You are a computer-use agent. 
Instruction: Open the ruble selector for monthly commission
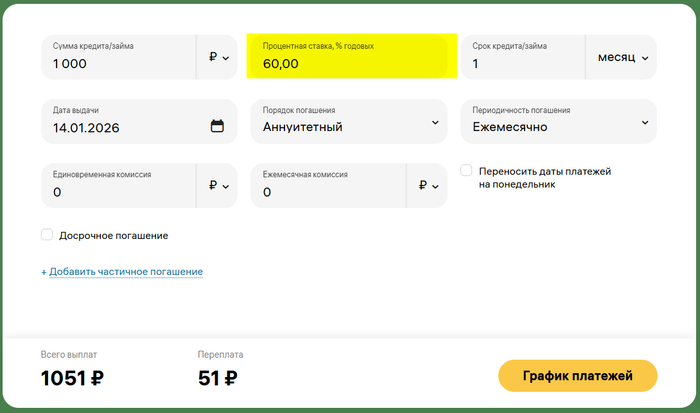429,186
